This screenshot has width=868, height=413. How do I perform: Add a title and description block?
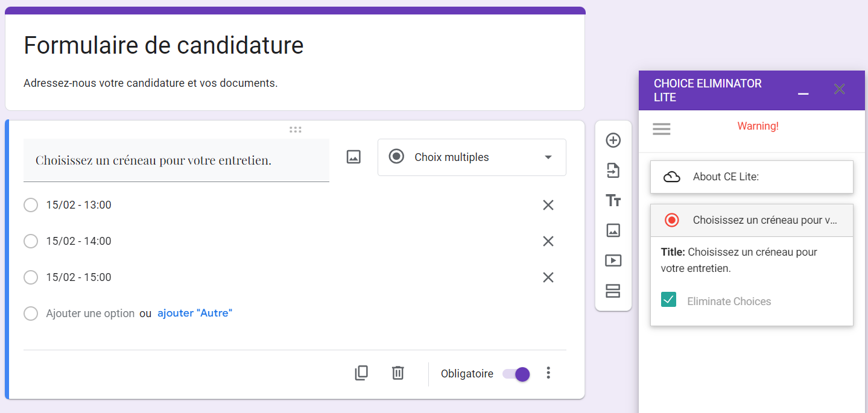point(613,201)
